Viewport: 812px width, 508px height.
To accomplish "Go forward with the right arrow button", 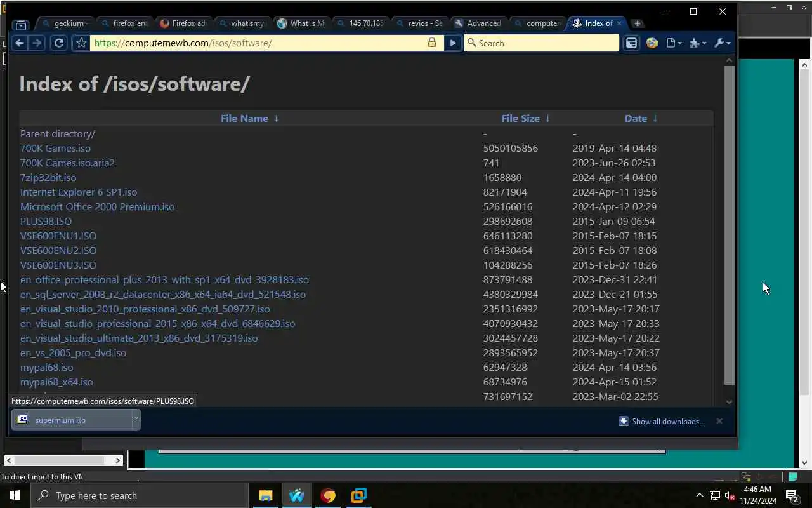I will pos(36,43).
